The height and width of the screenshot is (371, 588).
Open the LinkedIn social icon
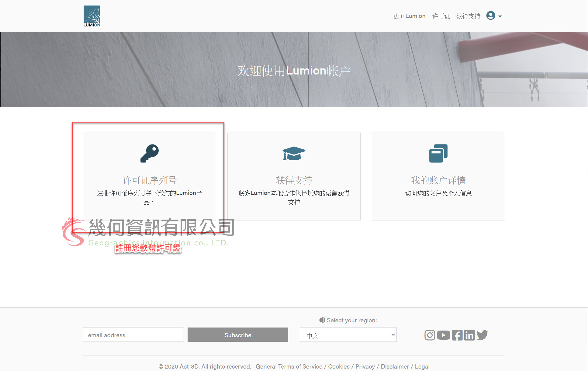pos(469,335)
